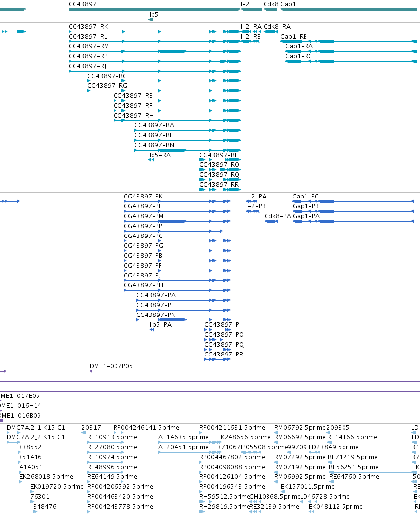Click EST LD23849.5prime
Viewport: 420px width, 514px height.
pyautogui.click(x=334, y=447)
